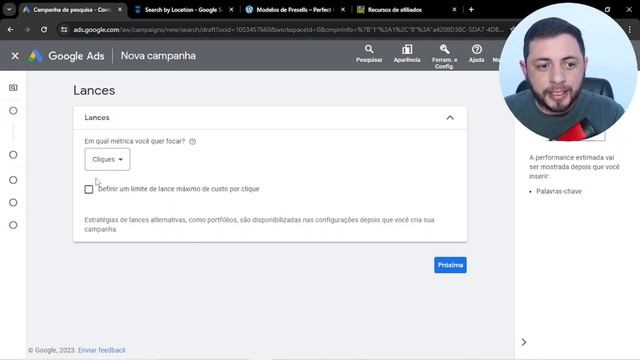The image size is (640, 360).
Task: Follow the Enviar feedback link
Action: click(102, 350)
